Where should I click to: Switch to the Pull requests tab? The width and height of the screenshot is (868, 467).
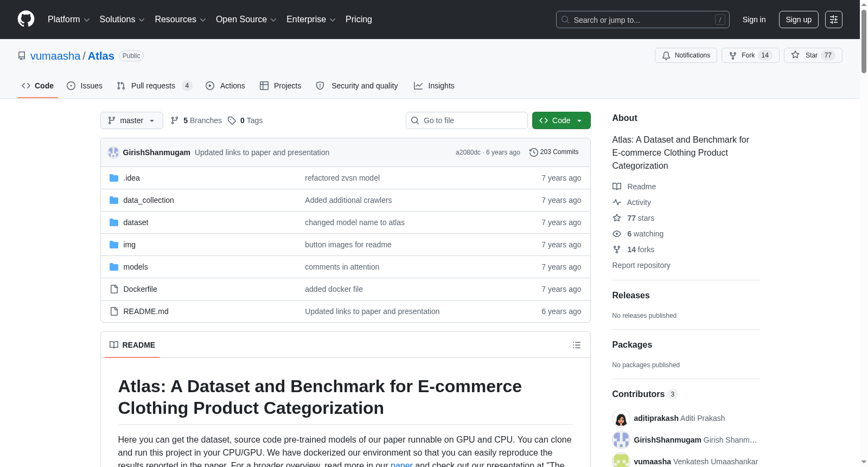click(x=155, y=86)
